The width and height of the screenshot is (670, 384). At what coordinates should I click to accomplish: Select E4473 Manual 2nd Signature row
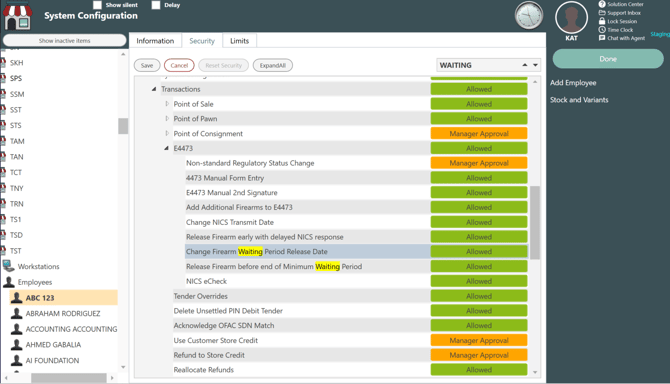[308, 193]
